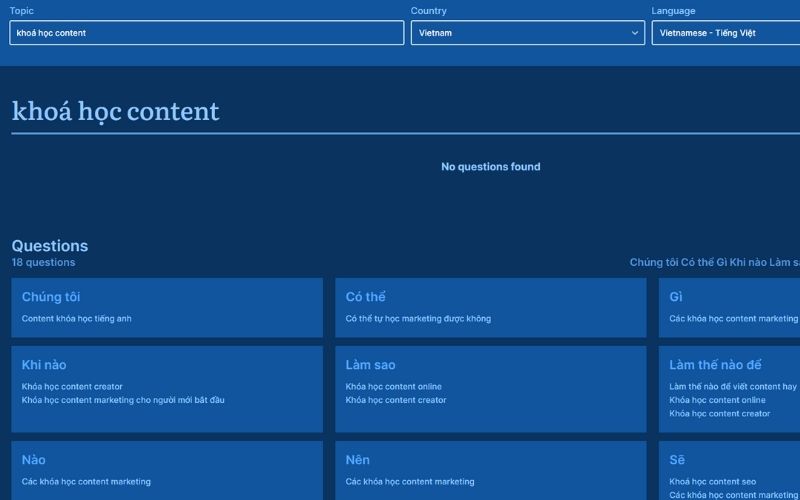Click 'Có thể tự học marketing được không'
Image resolution: width=800 pixels, height=500 pixels.
(x=418, y=319)
